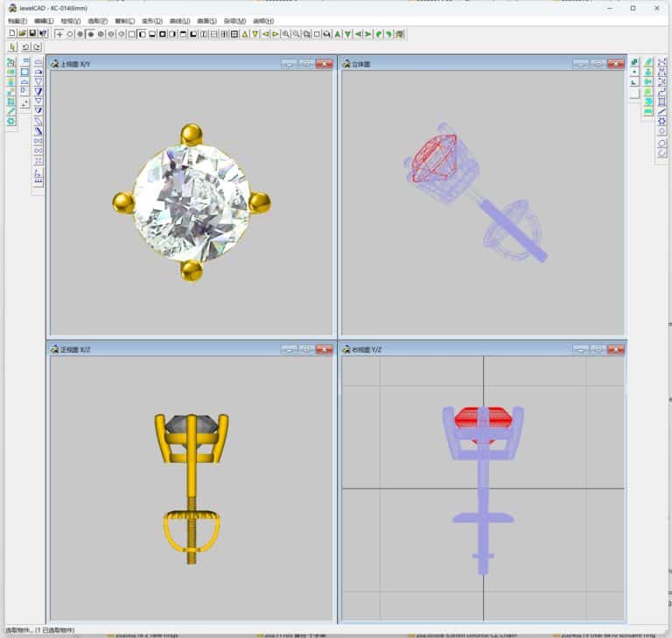Click the ring-of-dots icon, right toolbar
This screenshot has height=638, width=672.
pyautogui.click(x=661, y=121)
